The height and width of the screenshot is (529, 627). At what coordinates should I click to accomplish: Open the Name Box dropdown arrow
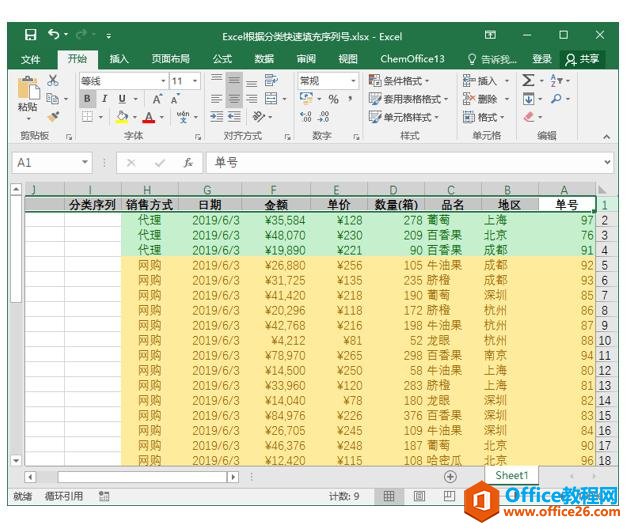click(x=85, y=163)
